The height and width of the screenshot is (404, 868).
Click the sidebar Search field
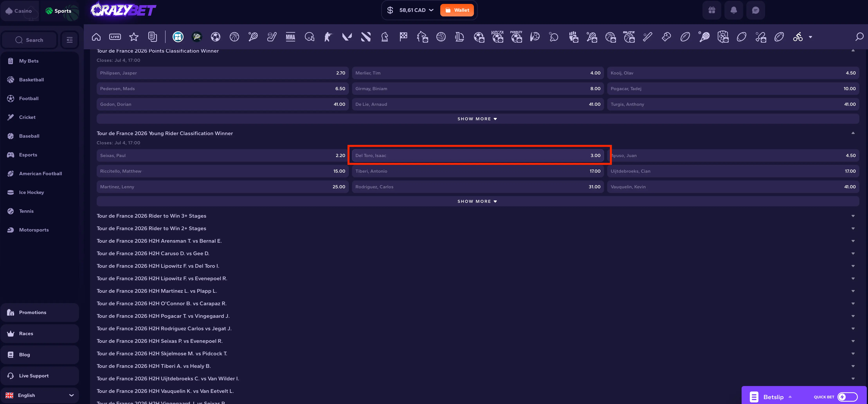[x=29, y=40]
